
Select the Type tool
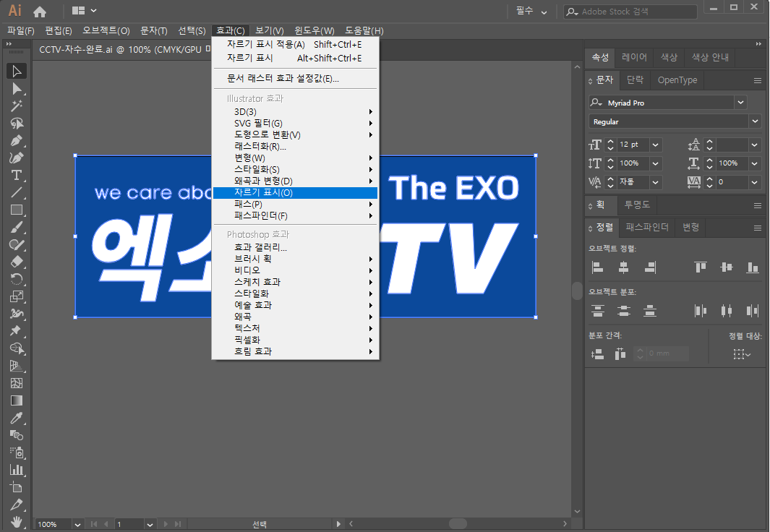tap(16, 175)
